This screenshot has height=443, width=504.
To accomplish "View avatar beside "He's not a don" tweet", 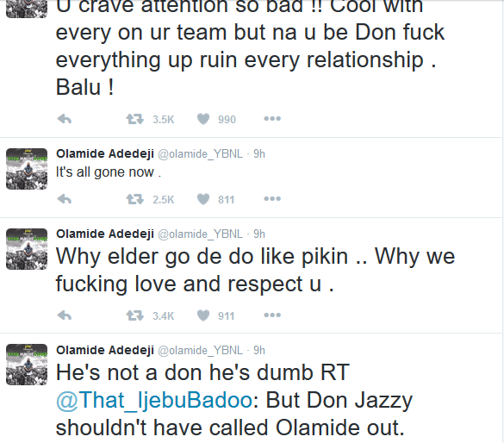I will point(27,365).
